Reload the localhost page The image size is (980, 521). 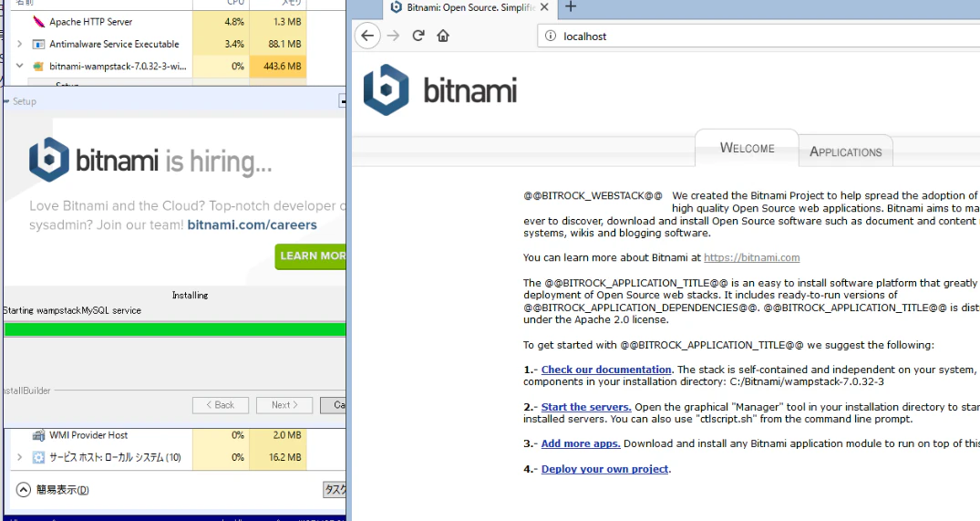coord(418,36)
